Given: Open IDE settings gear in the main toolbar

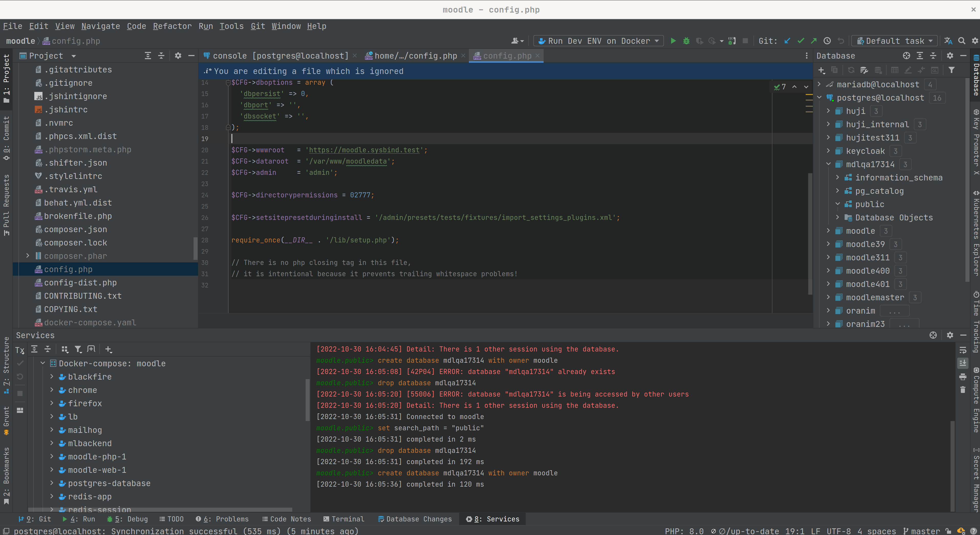Looking at the screenshot, I should (x=975, y=41).
